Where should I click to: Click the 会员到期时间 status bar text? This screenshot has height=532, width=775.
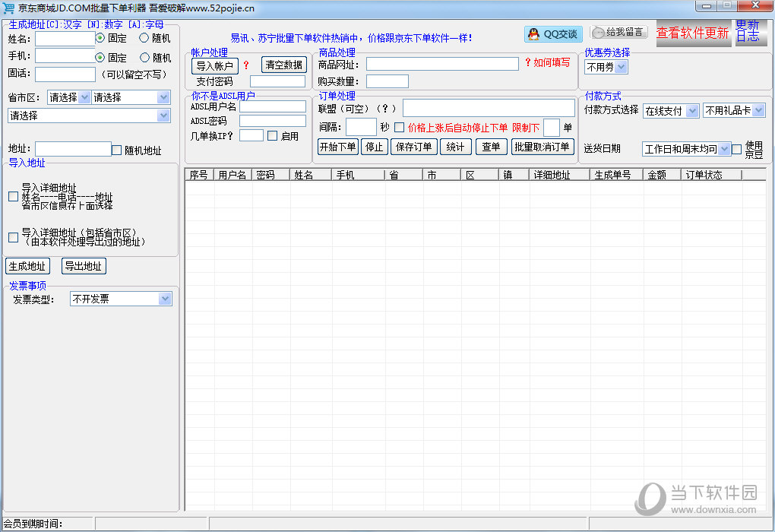33,524
